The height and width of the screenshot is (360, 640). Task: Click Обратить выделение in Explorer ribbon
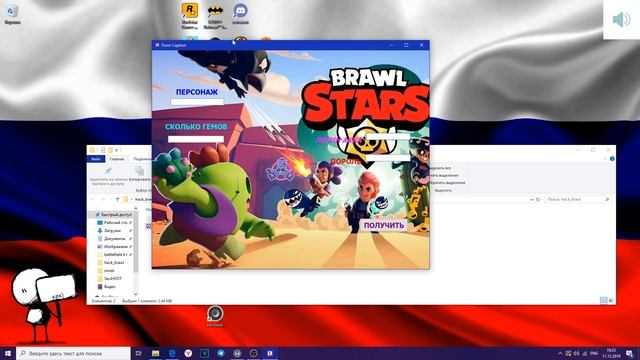(447, 182)
